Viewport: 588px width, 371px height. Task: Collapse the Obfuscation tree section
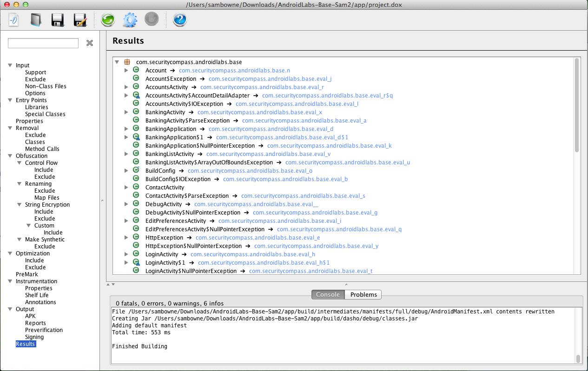10,156
